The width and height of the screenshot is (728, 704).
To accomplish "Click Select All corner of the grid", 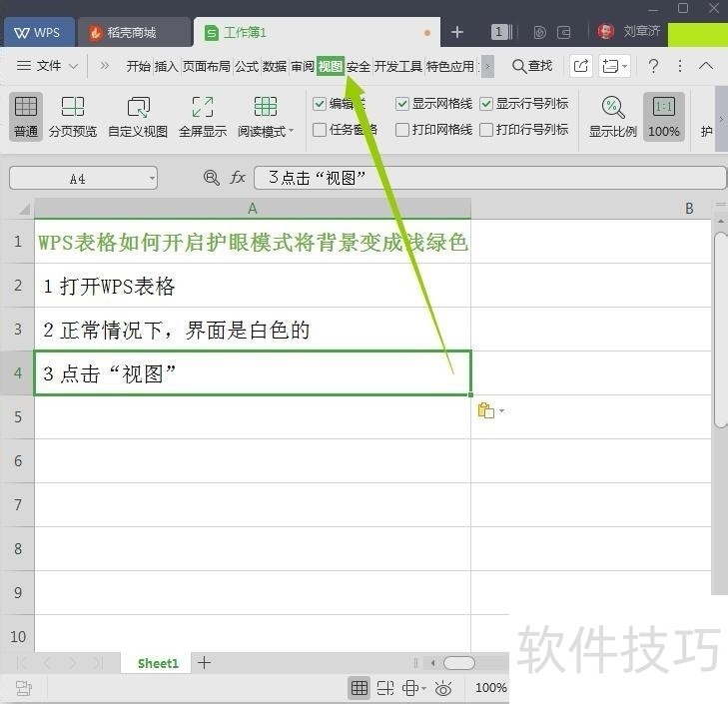I will coord(24,210).
